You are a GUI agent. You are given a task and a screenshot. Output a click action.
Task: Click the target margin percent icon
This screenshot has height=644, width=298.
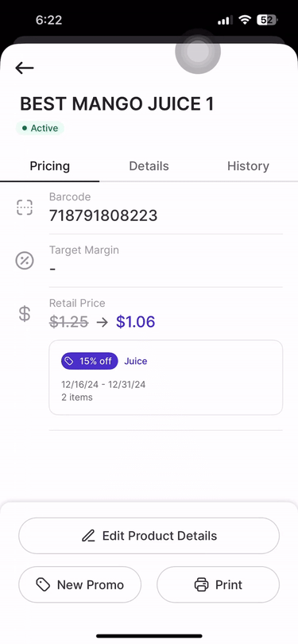click(x=24, y=261)
